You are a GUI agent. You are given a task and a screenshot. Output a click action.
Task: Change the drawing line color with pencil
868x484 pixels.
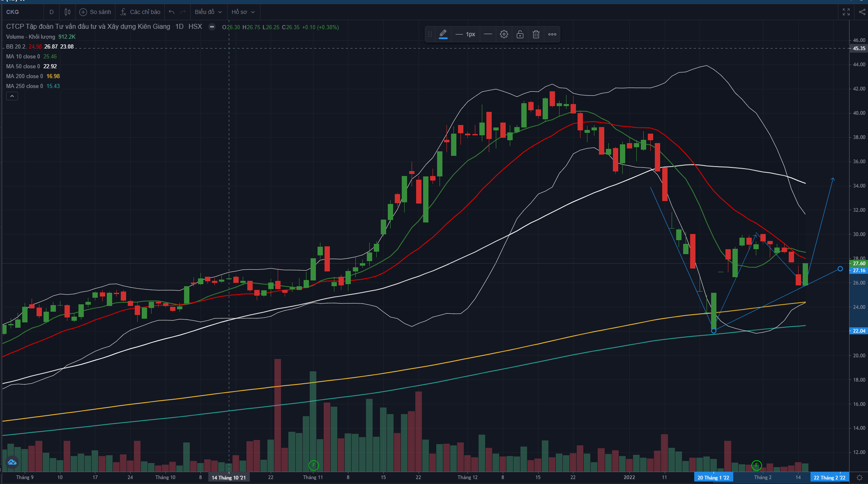pyautogui.click(x=443, y=34)
